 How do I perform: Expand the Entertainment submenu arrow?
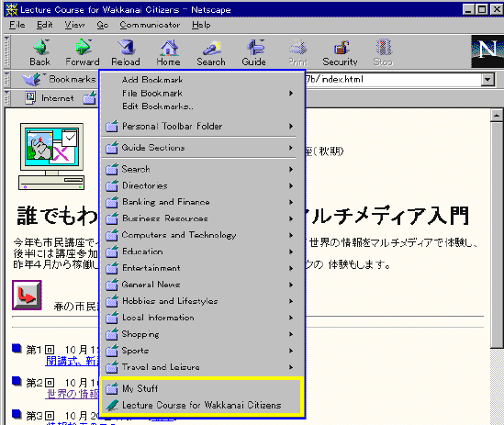tap(291, 268)
